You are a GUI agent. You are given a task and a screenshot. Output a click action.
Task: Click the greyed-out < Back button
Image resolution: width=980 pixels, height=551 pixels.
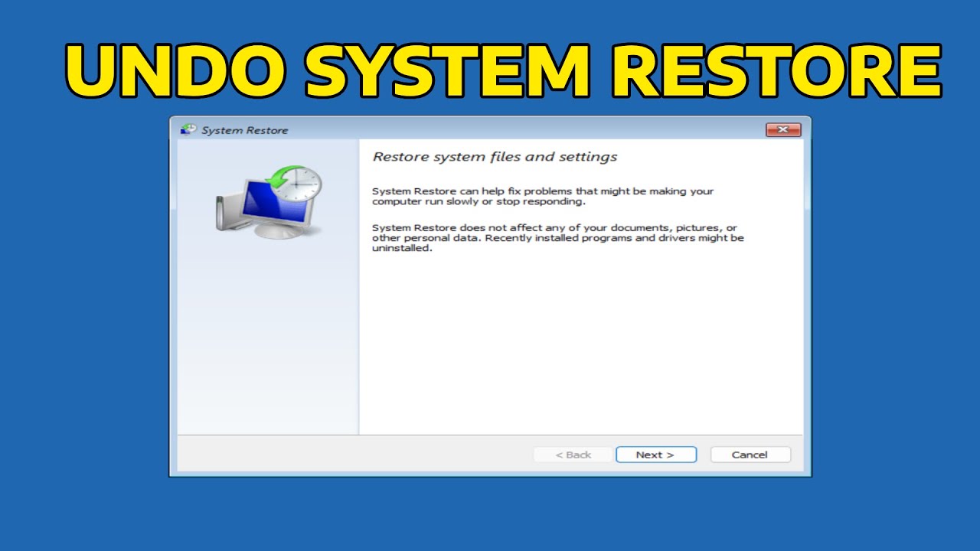click(573, 455)
